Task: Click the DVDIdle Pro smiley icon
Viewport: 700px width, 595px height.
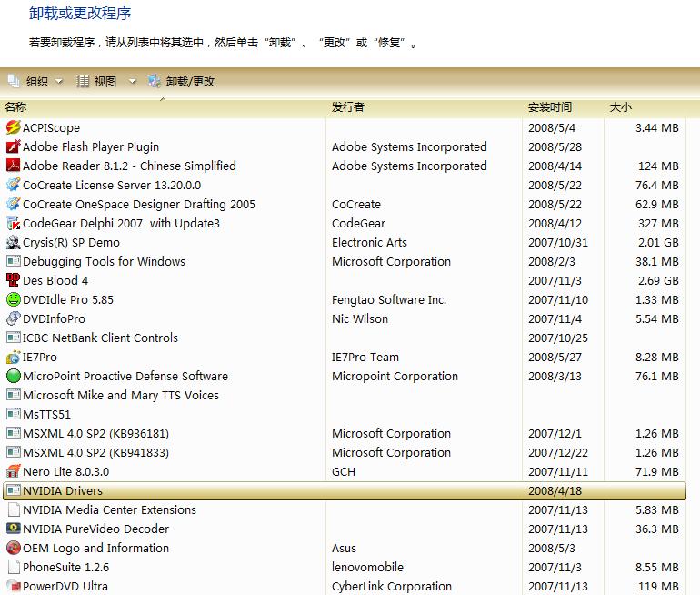Action: point(14,299)
